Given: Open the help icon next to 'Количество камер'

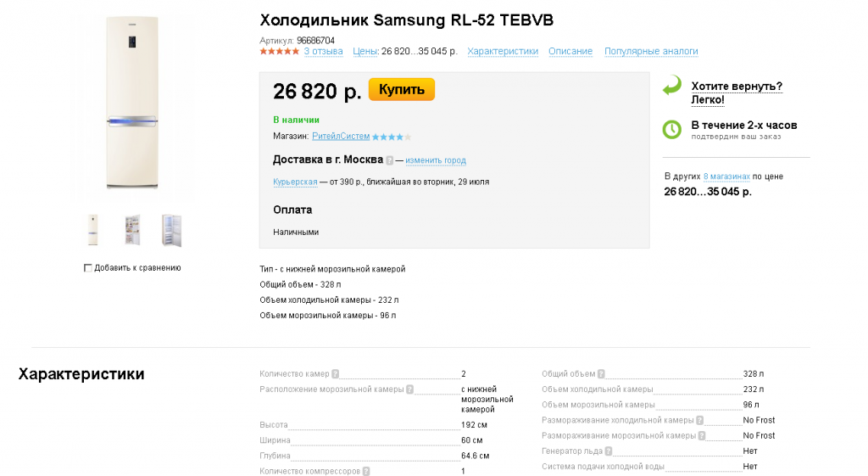Looking at the screenshot, I should [x=335, y=374].
